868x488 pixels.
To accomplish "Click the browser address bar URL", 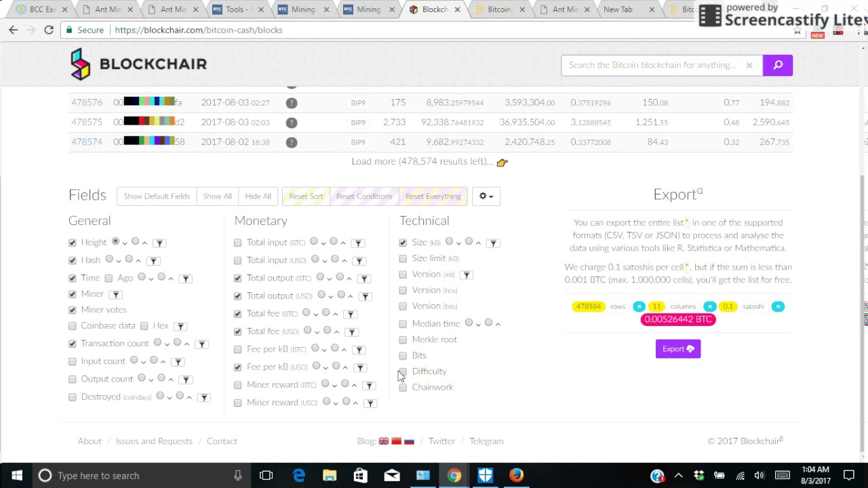I will coord(199,30).
